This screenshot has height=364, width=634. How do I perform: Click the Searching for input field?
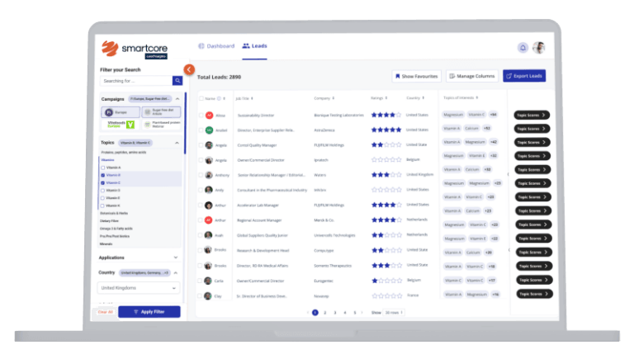135,81
